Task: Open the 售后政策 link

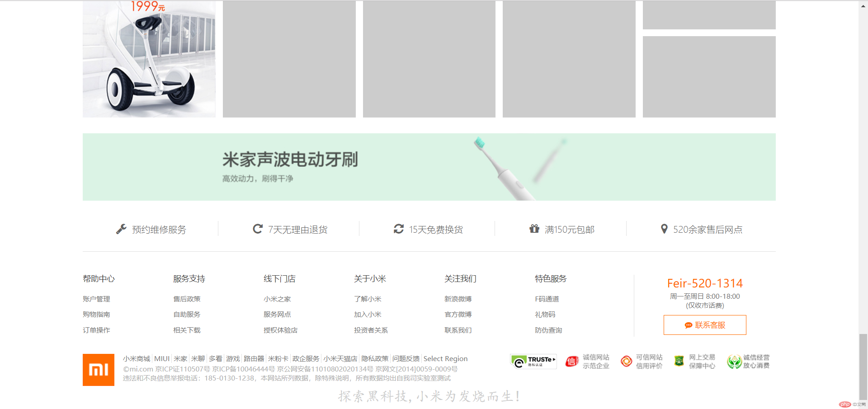Action: coord(187,299)
